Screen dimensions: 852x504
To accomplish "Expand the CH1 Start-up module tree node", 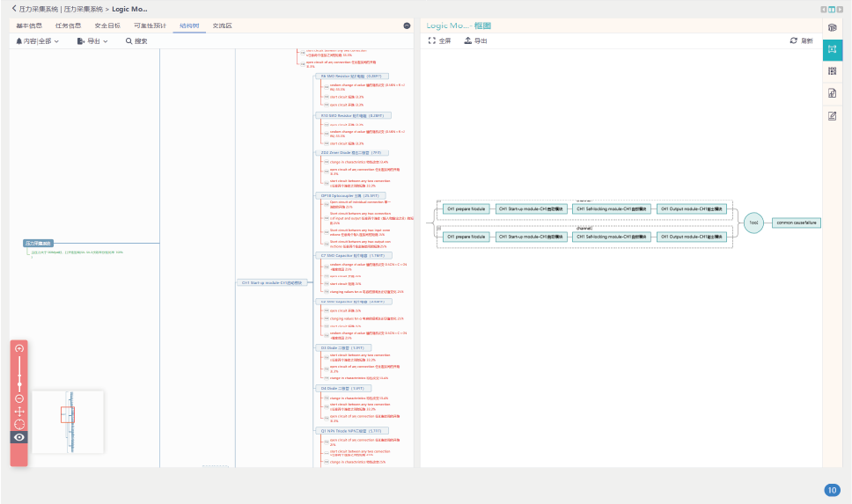I will 271,283.
